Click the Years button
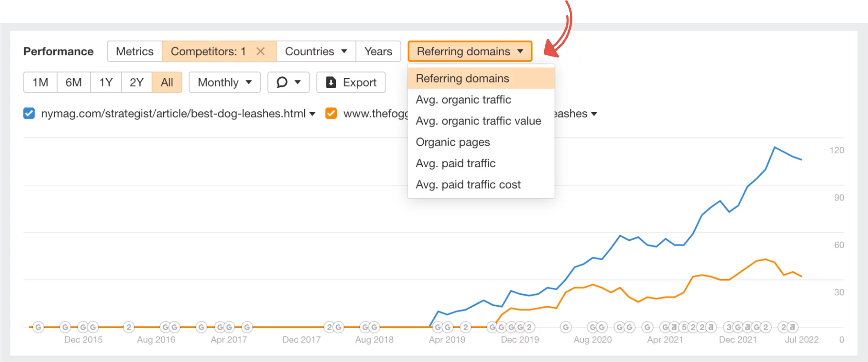The image size is (868, 362). [378, 51]
